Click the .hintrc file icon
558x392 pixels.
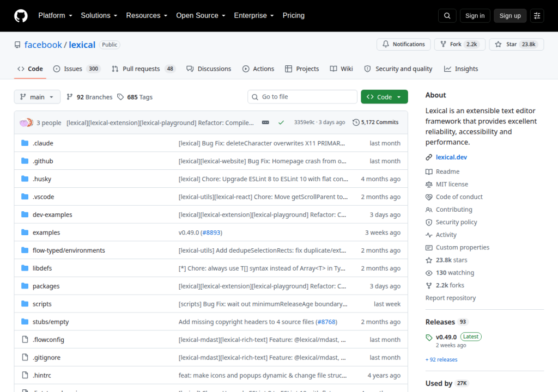point(25,375)
